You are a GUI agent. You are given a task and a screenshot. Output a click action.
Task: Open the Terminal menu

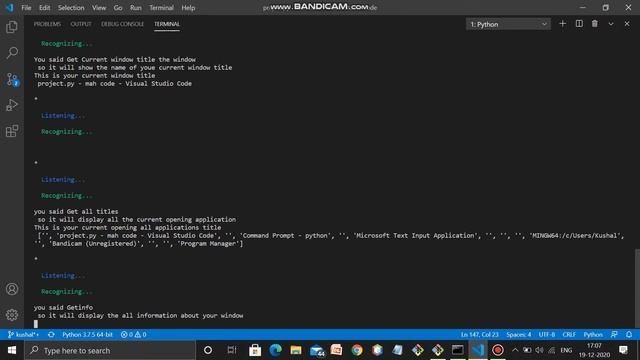coord(161,8)
